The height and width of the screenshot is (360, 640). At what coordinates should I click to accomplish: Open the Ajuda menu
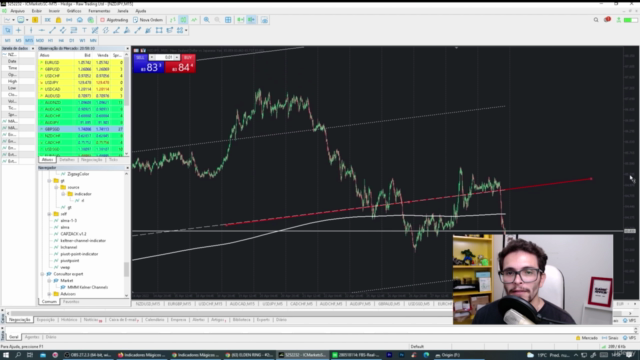(x=140, y=11)
